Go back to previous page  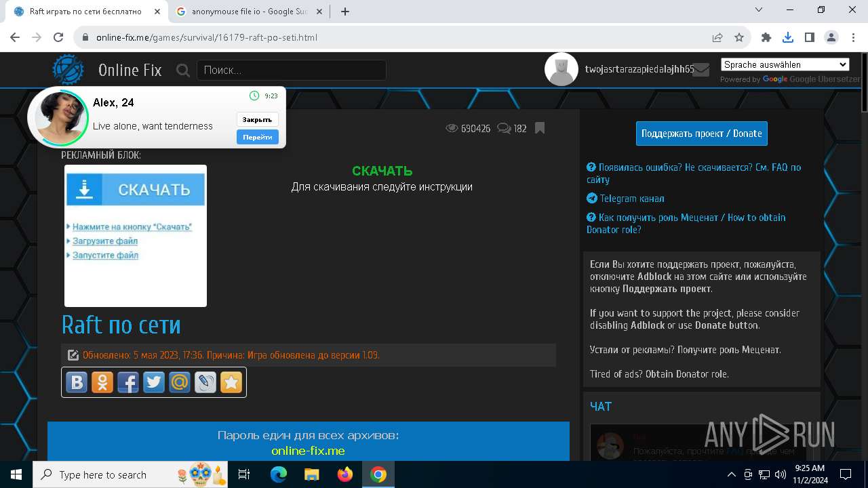coord(15,37)
